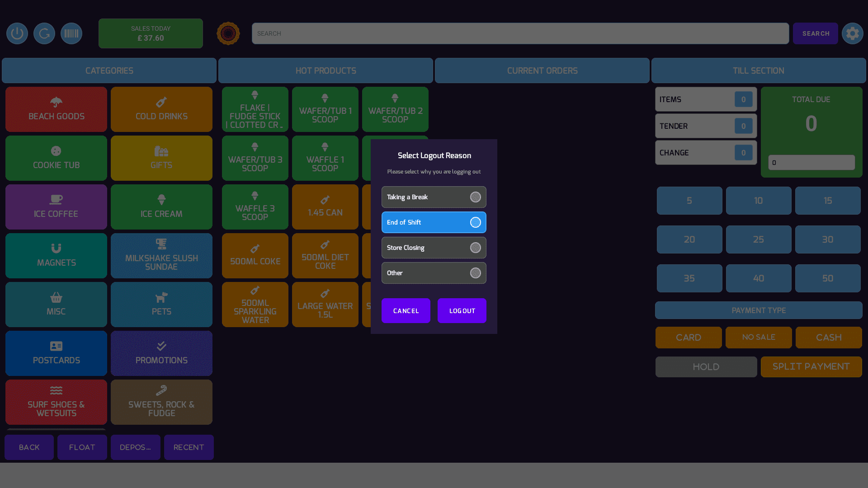Select the Magnets category tile
Screen dimensions: 868x488
(x=56, y=256)
